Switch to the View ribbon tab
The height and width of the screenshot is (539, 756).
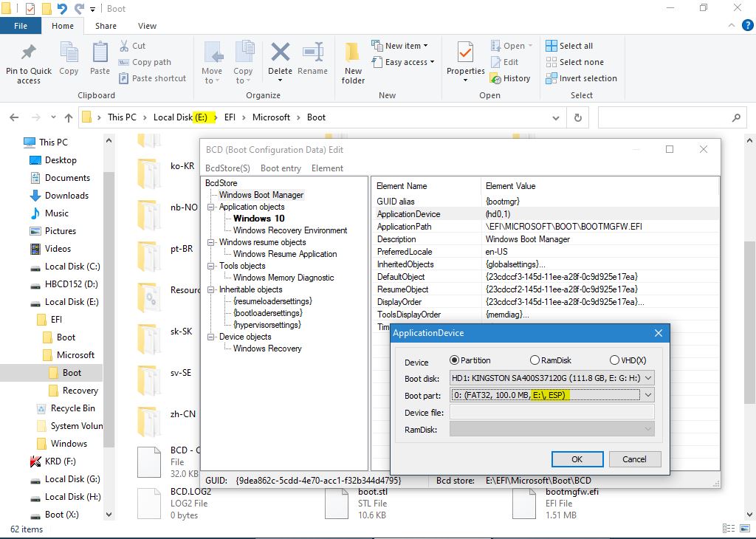(147, 26)
